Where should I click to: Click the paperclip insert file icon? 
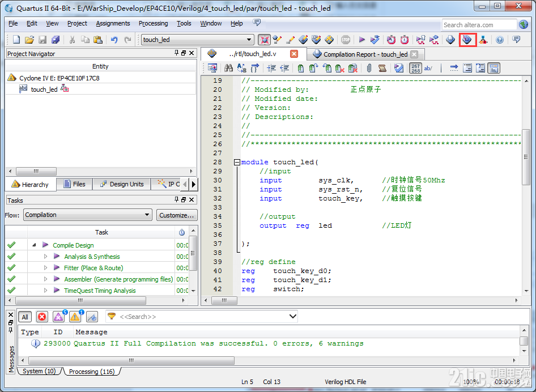[369, 68]
